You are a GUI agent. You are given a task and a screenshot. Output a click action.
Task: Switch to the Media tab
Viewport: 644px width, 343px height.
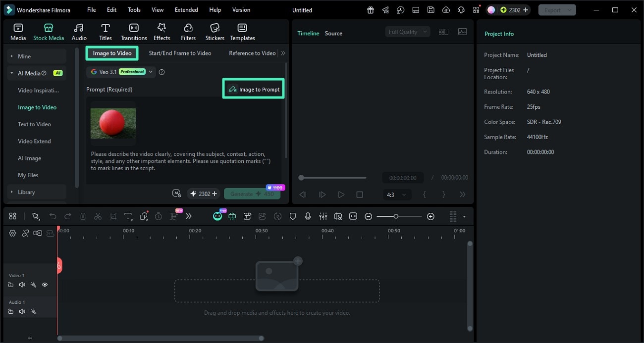coord(18,32)
